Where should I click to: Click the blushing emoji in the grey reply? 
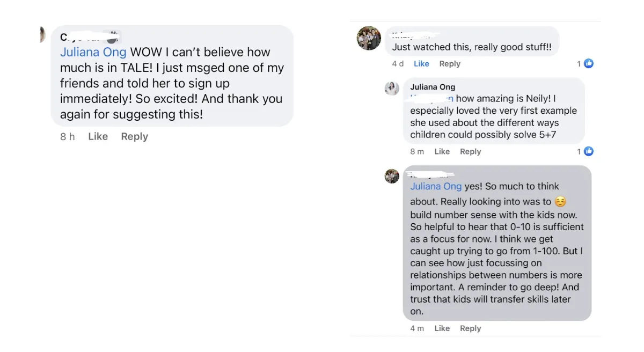tap(560, 202)
